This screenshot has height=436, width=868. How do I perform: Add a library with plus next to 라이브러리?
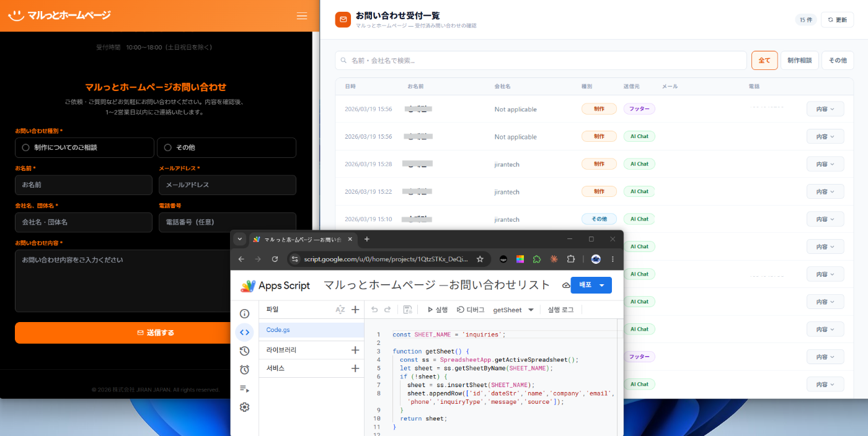[x=355, y=350]
